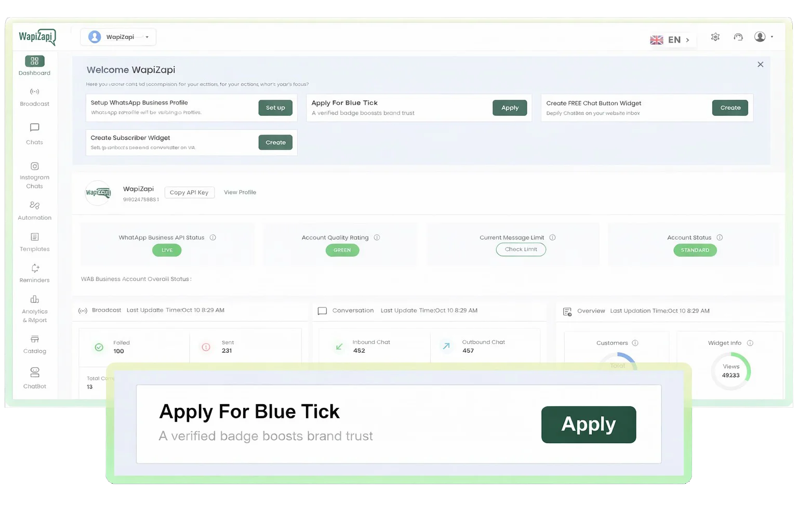Click the settings gear icon in header

715,37
